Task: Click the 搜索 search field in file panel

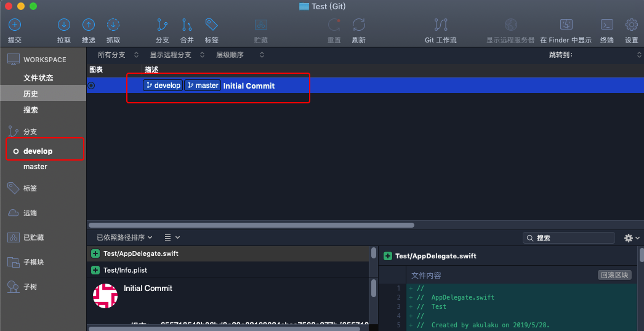Action: click(573, 238)
